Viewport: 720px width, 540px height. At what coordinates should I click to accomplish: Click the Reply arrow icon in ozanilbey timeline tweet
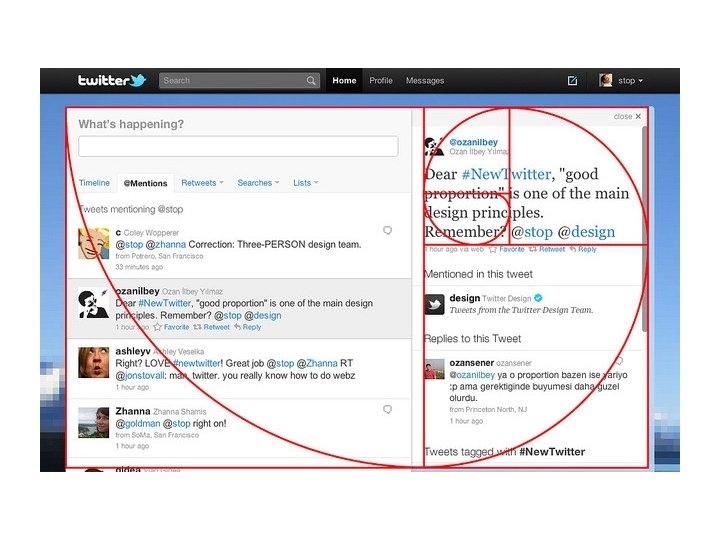click(237, 327)
